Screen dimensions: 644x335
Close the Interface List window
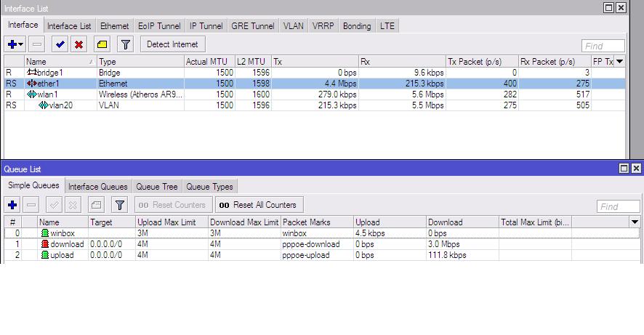tap(621, 7)
